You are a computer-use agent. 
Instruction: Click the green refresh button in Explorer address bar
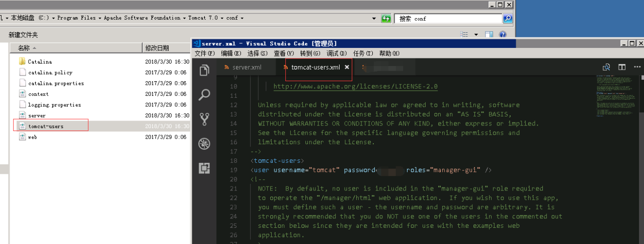click(386, 18)
